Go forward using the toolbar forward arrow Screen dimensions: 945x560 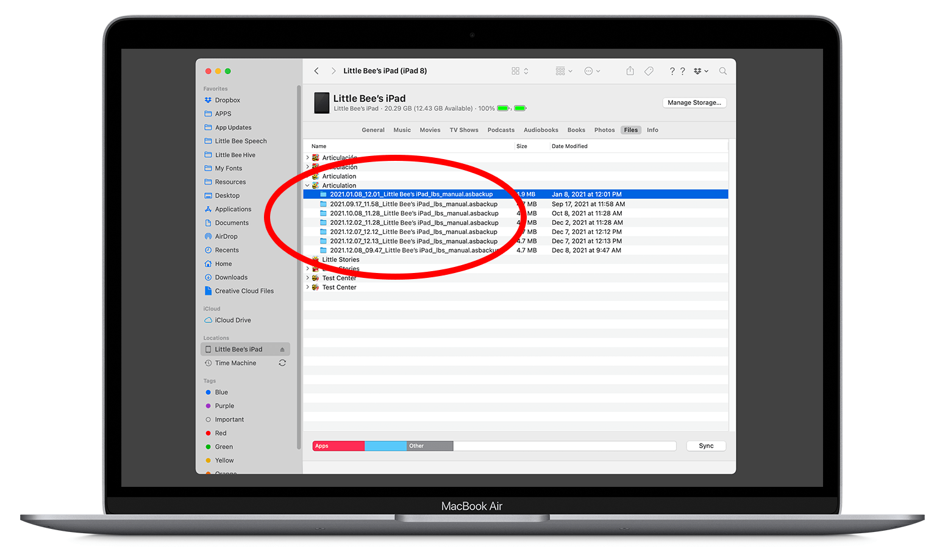333,71
